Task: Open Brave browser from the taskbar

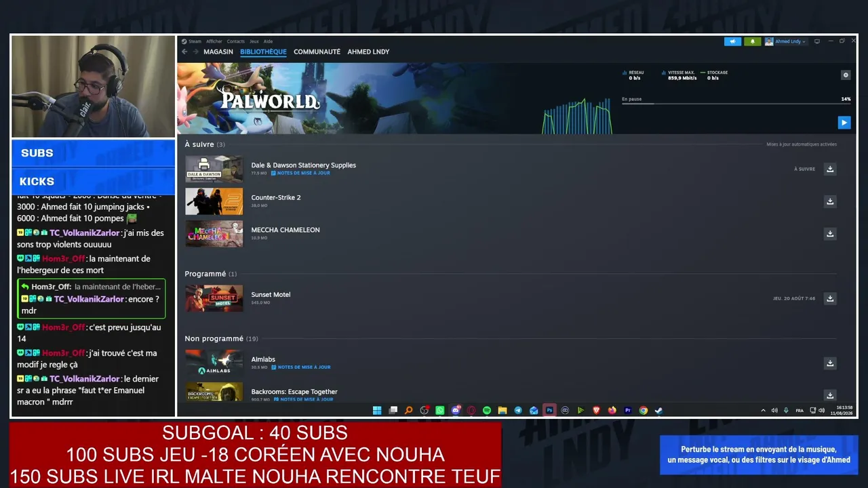Action: point(597,410)
